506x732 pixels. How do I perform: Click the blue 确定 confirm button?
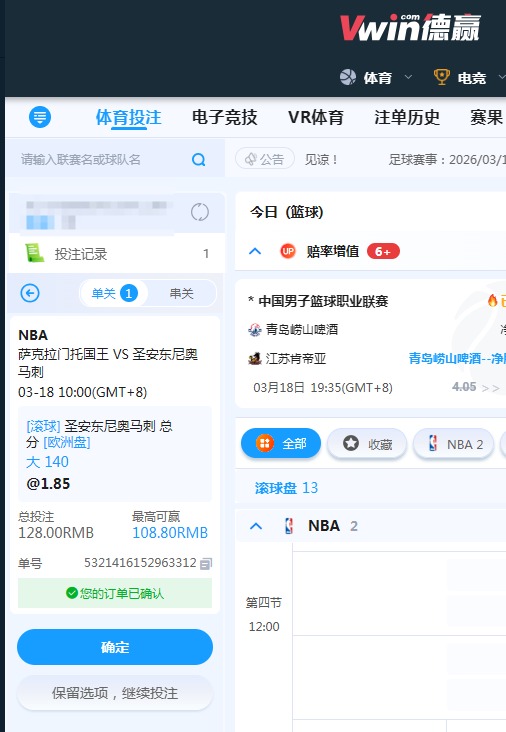tap(115, 647)
